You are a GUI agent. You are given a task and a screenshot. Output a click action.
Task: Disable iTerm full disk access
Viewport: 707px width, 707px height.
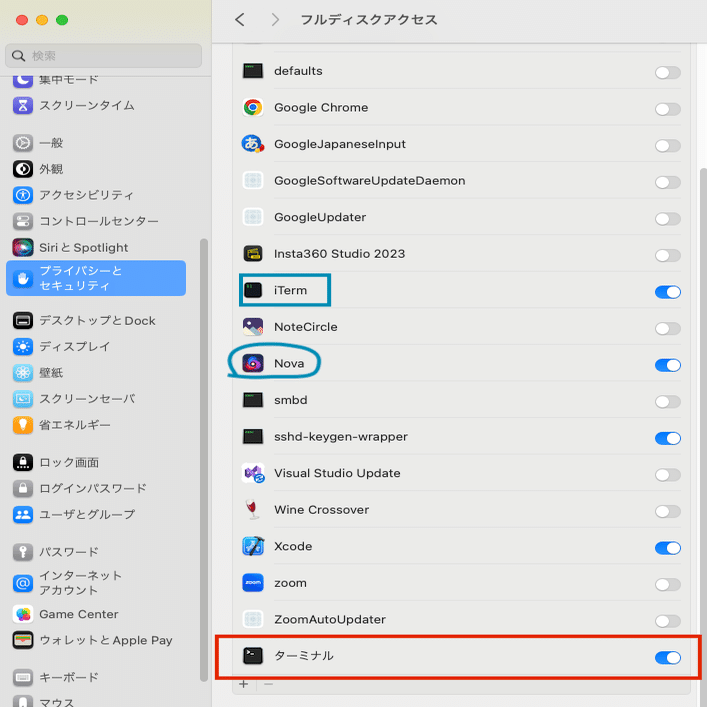(668, 292)
